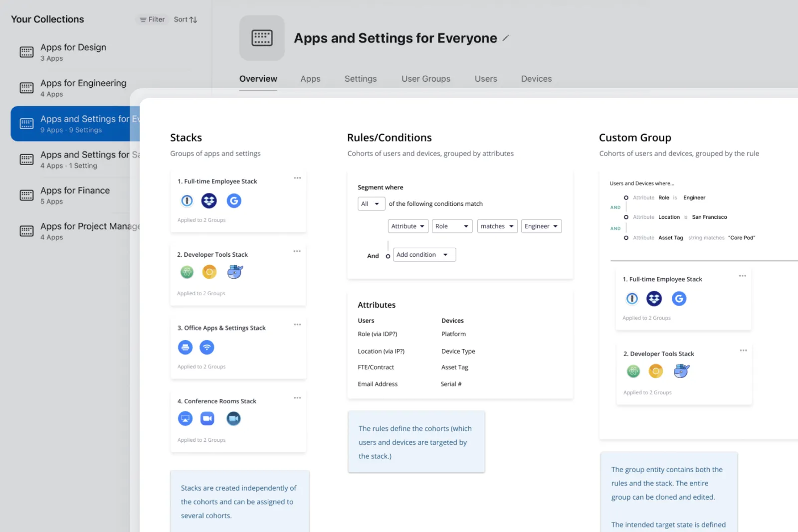Click the Role (via IDP?) user attribute
This screenshot has height=532, width=798.
point(377,334)
